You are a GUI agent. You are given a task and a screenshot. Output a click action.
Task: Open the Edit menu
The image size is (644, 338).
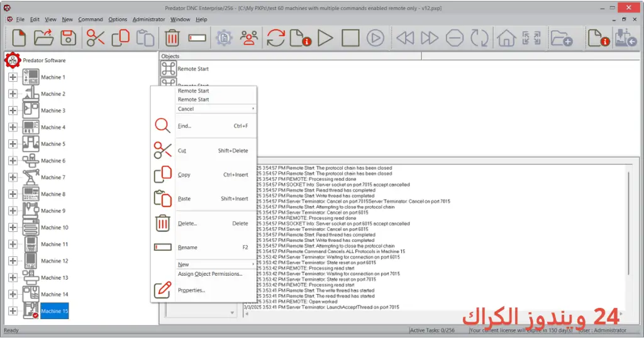tap(35, 19)
